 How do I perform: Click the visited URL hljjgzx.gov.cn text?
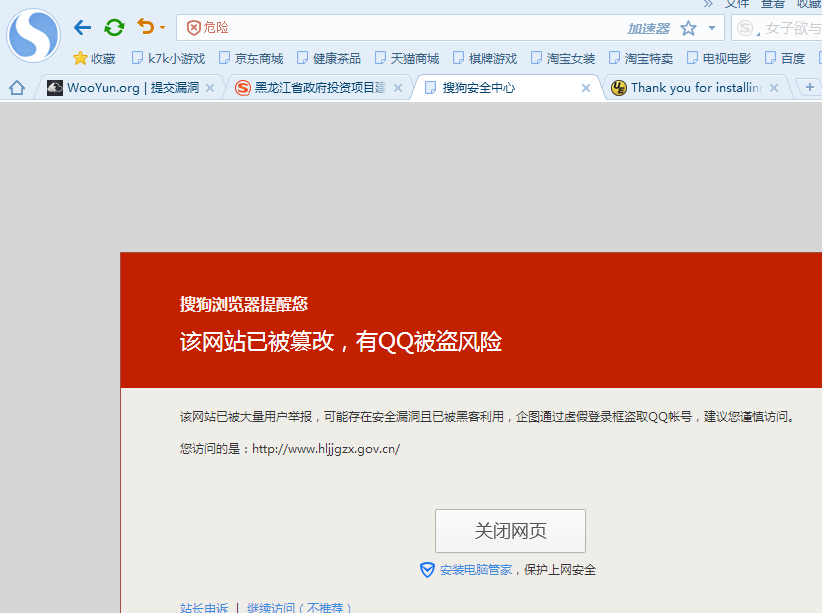(x=326, y=449)
